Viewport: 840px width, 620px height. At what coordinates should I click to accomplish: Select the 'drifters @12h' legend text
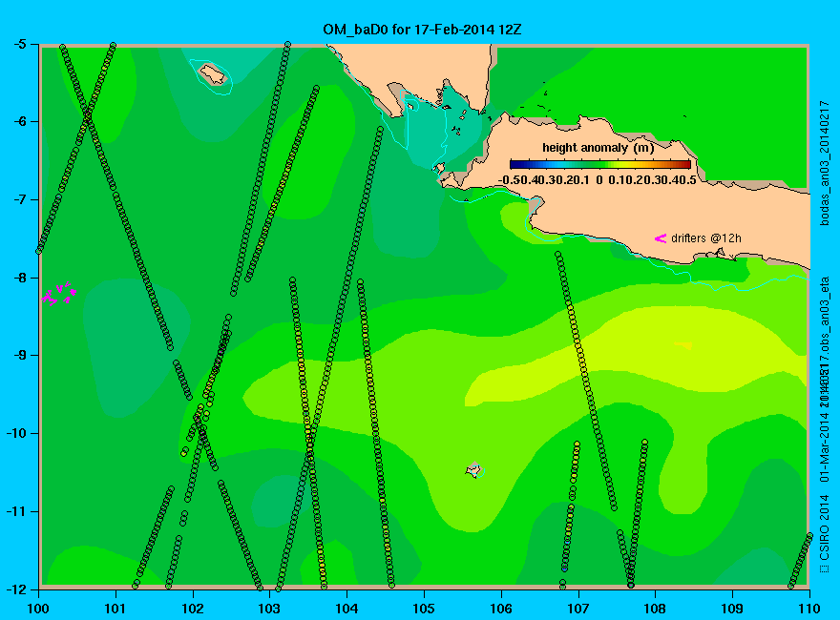(706, 238)
